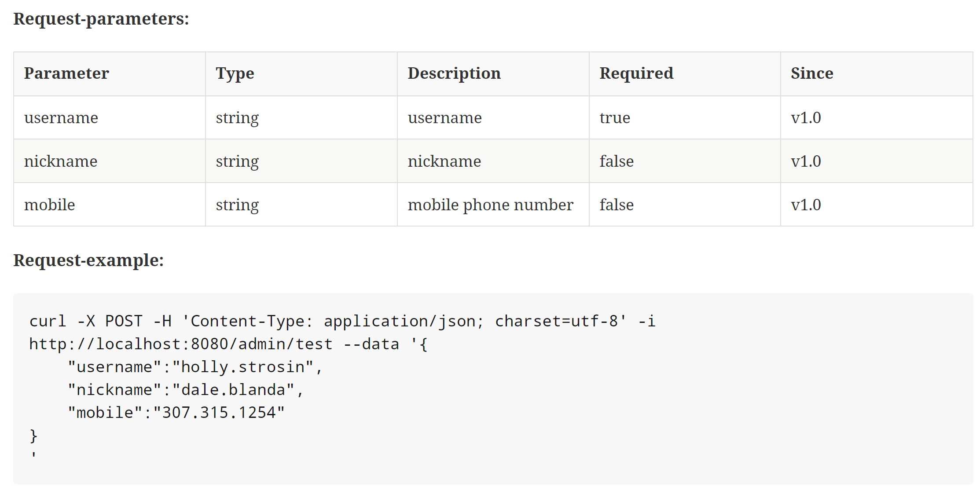Click the v1.0 cell in mobile row
Screen dimensions: 980x494
point(805,205)
